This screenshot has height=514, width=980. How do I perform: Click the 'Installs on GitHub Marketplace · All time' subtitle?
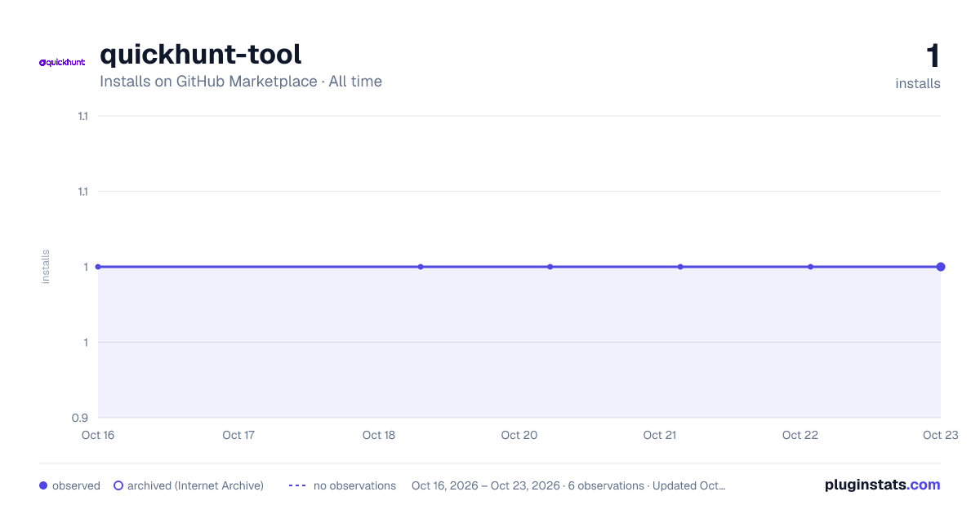[x=241, y=82]
